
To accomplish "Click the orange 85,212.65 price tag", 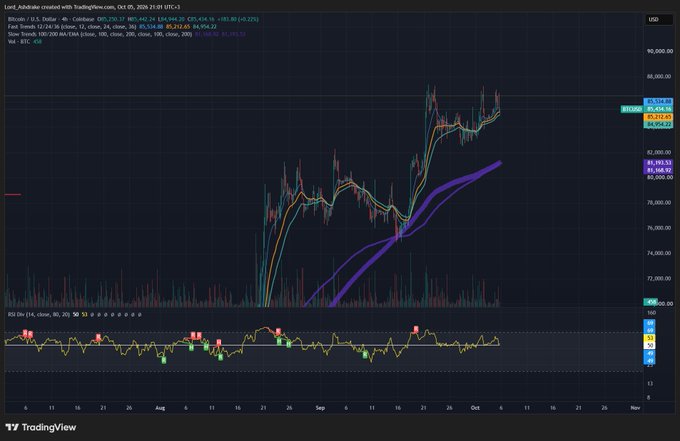I will (x=659, y=117).
